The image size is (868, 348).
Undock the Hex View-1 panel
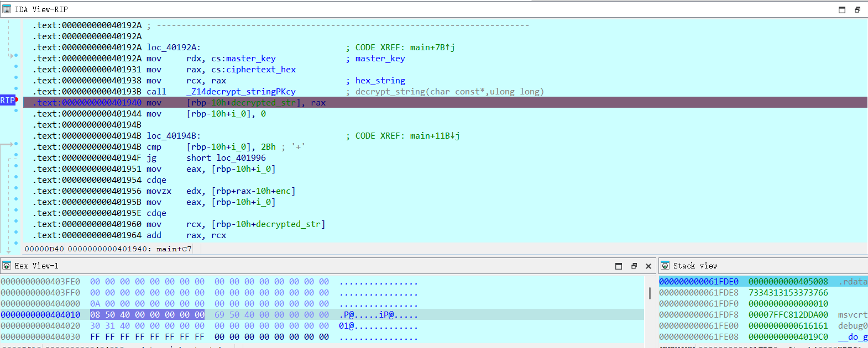634,266
